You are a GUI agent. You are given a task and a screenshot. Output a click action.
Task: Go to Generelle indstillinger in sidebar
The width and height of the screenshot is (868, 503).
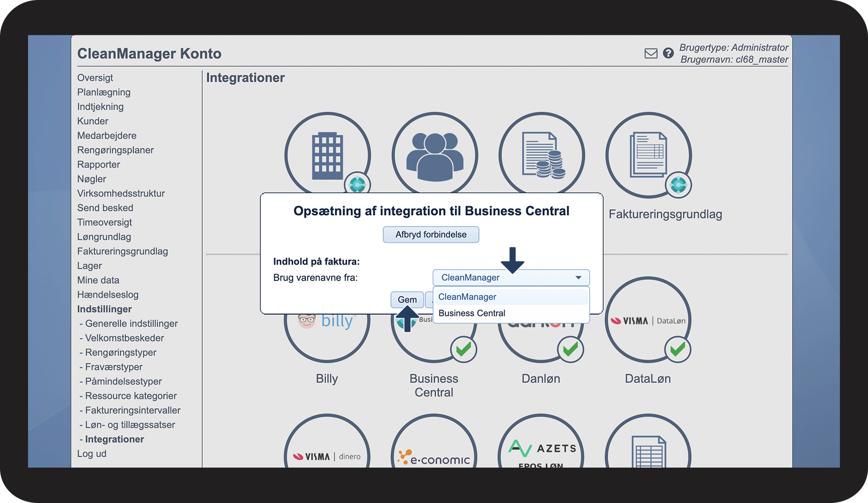click(x=131, y=324)
